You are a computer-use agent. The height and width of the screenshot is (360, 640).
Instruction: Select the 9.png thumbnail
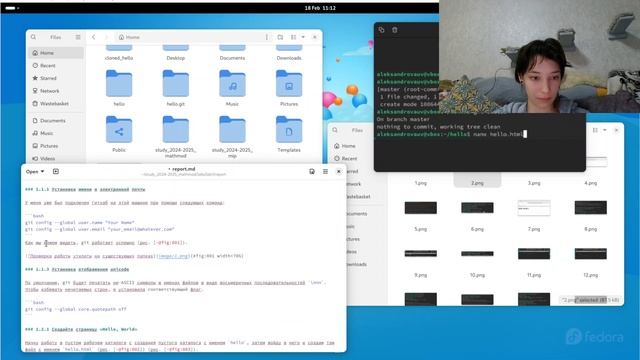tap(420, 253)
